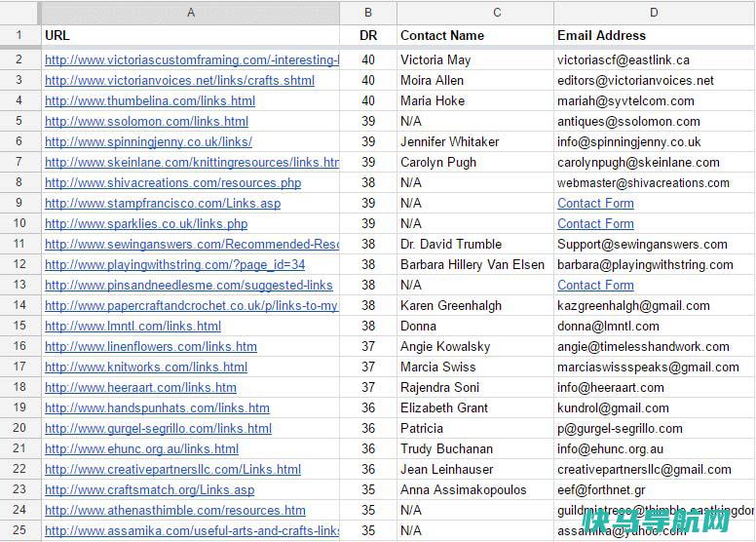The image size is (756, 542).
Task: Select the marciaswissspeaks@gmail.com email cell
Action: [x=655, y=367]
